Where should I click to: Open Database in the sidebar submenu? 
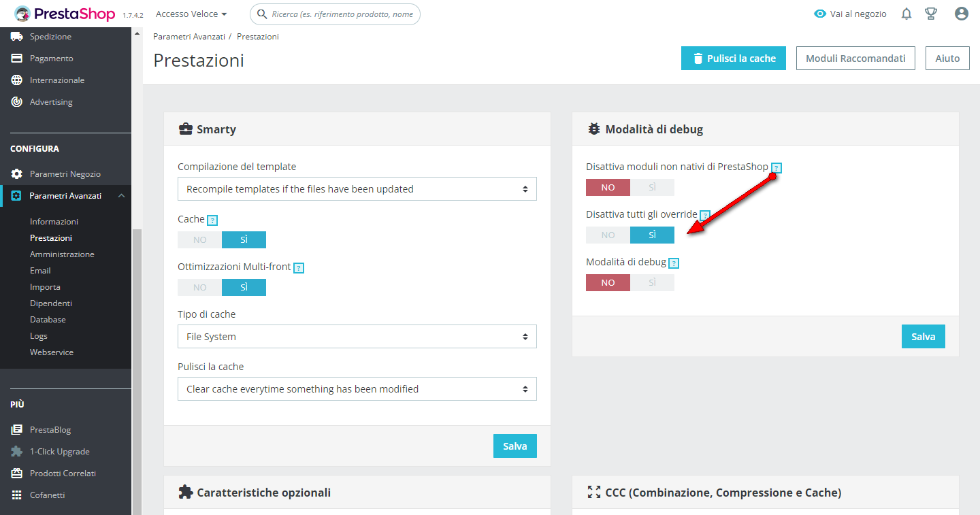point(48,320)
